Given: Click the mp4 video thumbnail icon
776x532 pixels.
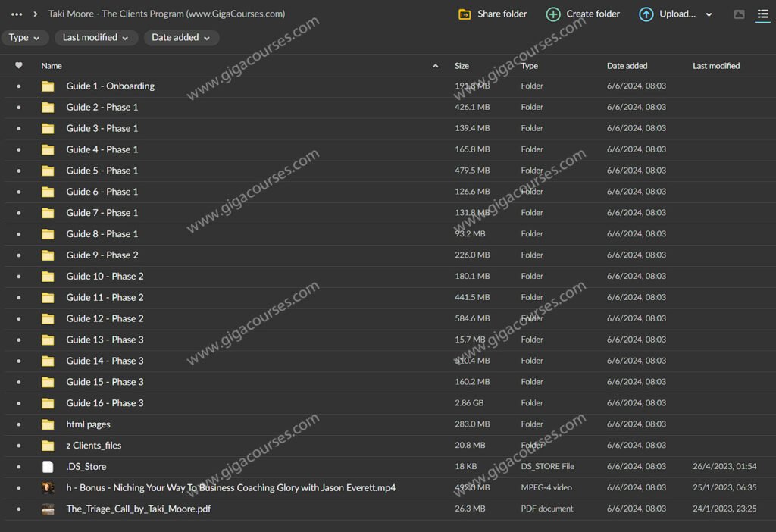Looking at the screenshot, I should pyautogui.click(x=48, y=488).
